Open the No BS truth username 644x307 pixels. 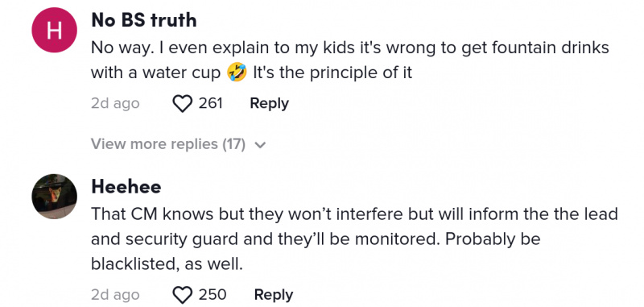tap(144, 21)
